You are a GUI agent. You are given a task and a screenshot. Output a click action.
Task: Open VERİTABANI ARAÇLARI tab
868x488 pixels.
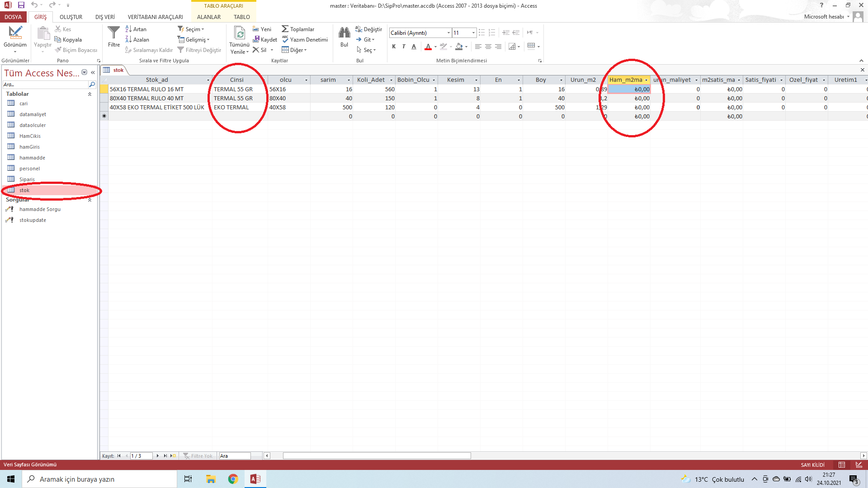tap(155, 17)
